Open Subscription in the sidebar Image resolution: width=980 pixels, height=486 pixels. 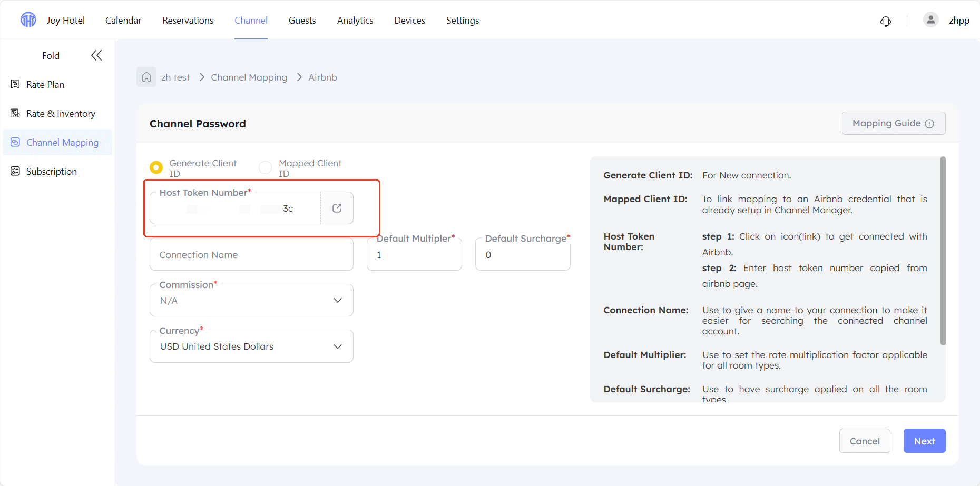[57, 171]
